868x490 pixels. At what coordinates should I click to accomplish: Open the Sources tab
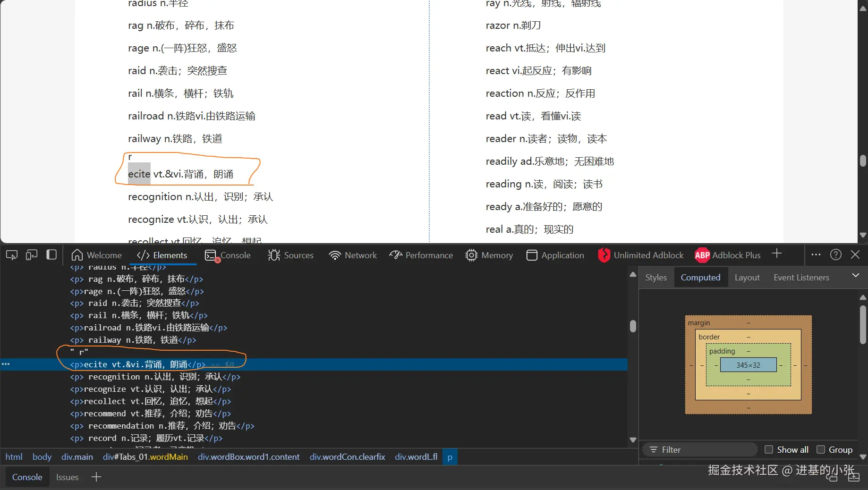point(291,255)
